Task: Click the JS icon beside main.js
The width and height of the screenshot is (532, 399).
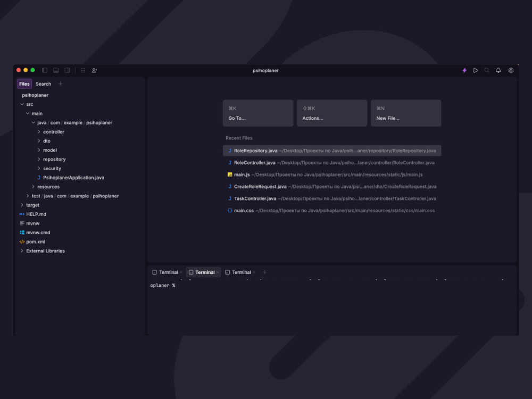Action: click(230, 174)
